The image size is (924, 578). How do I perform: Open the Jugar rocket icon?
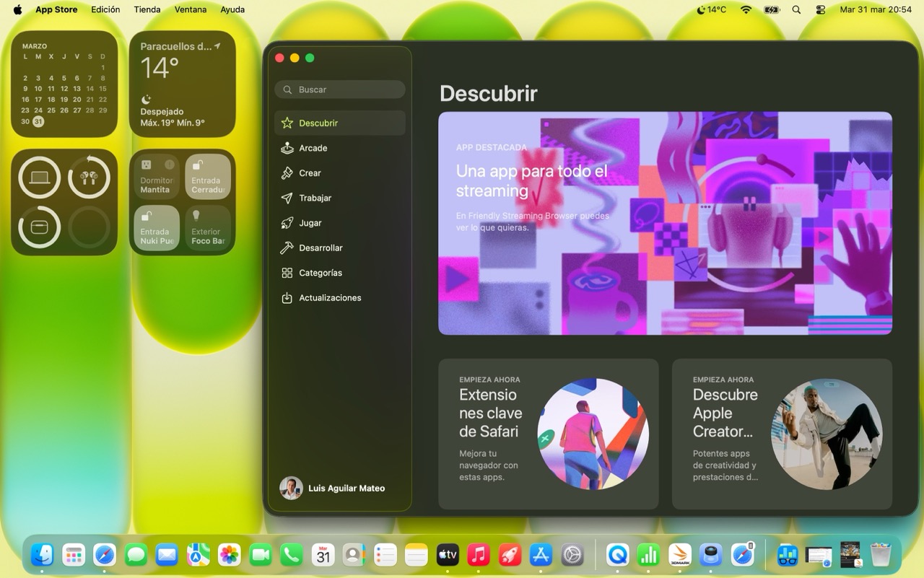pos(287,223)
